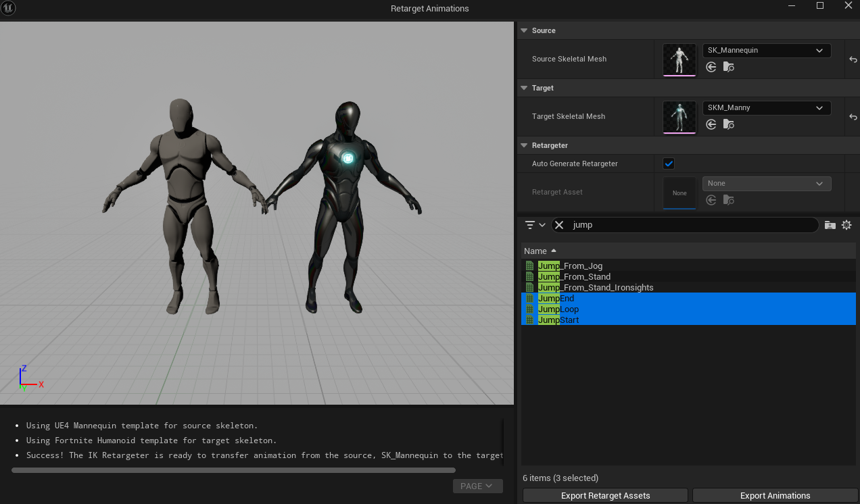860x504 pixels.
Task: Save search as collection folder icon
Action: click(830, 225)
